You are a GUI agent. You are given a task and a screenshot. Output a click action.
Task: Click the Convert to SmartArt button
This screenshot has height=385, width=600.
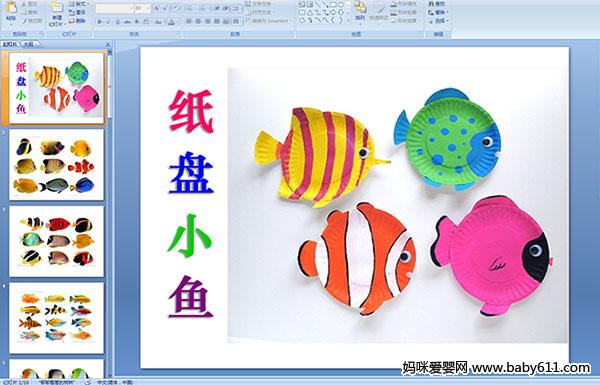tap(269, 21)
